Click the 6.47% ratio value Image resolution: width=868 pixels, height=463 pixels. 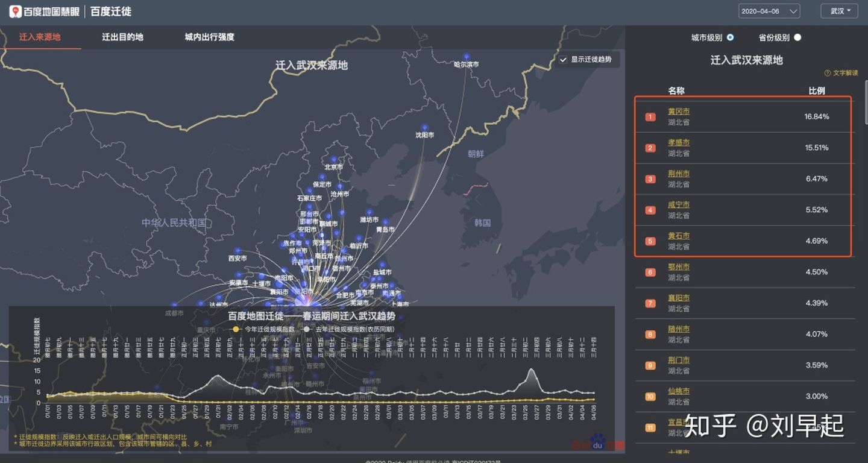[x=817, y=179]
